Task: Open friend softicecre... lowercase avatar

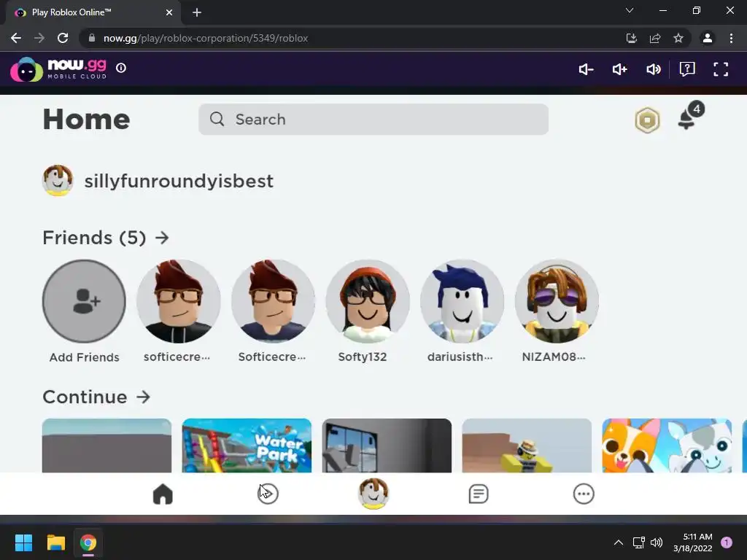Action: click(x=179, y=301)
